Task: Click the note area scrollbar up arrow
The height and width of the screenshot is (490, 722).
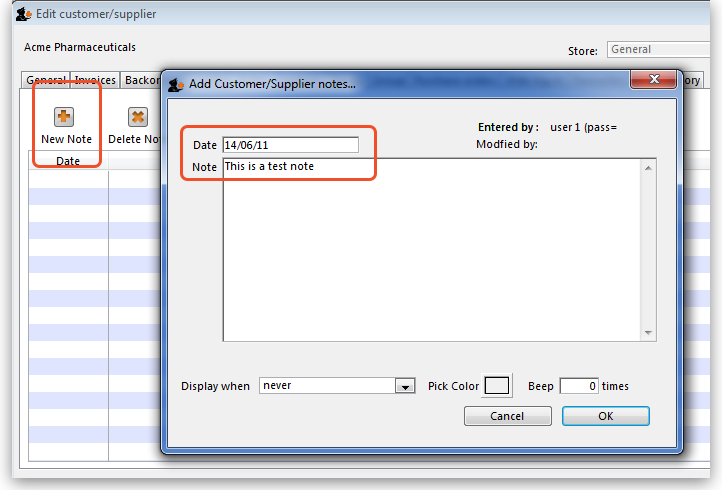Action: (x=649, y=168)
